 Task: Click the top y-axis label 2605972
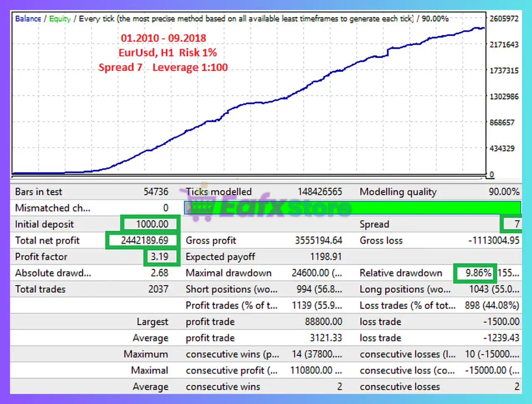tap(504, 19)
